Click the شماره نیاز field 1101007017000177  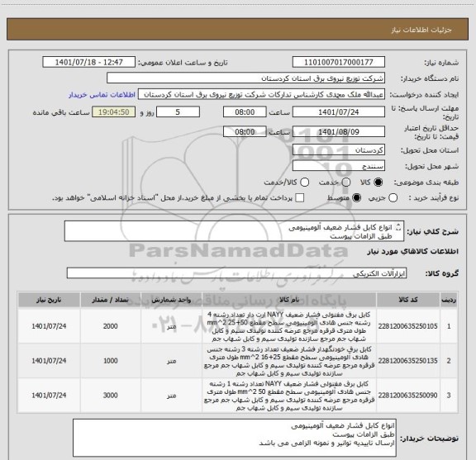[x=339, y=62]
